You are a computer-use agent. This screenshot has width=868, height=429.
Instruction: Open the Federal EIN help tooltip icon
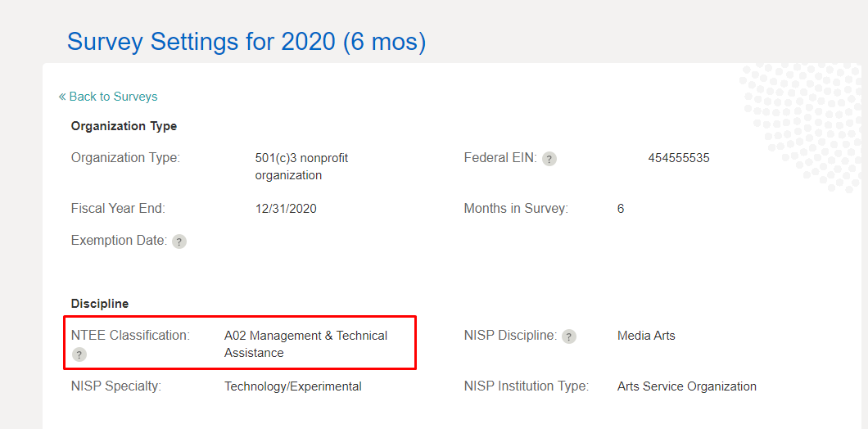[x=549, y=159]
